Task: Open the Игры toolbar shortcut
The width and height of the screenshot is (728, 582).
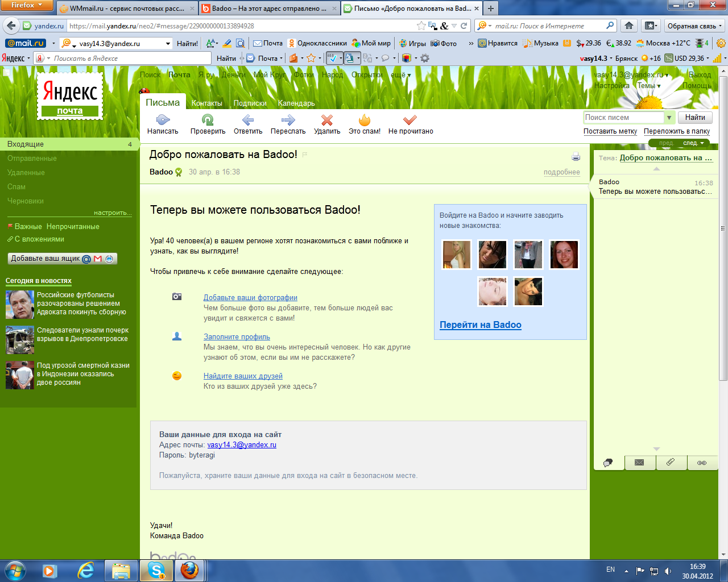Action: (x=412, y=43)
